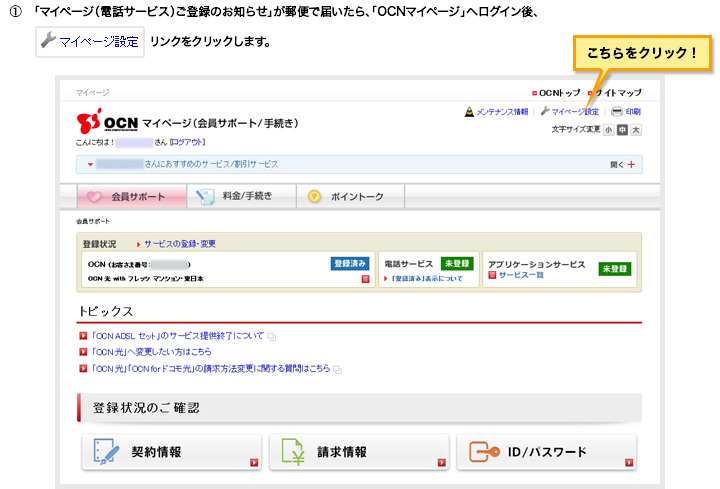This screenshot has width=720, height=489.
Task: Set text size to 大
Action: 636,130
